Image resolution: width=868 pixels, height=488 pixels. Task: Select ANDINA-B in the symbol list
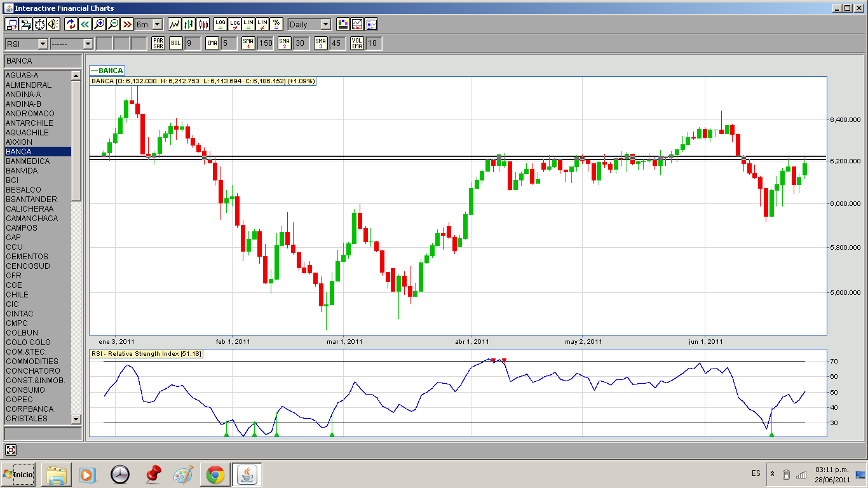click(38, 104)
